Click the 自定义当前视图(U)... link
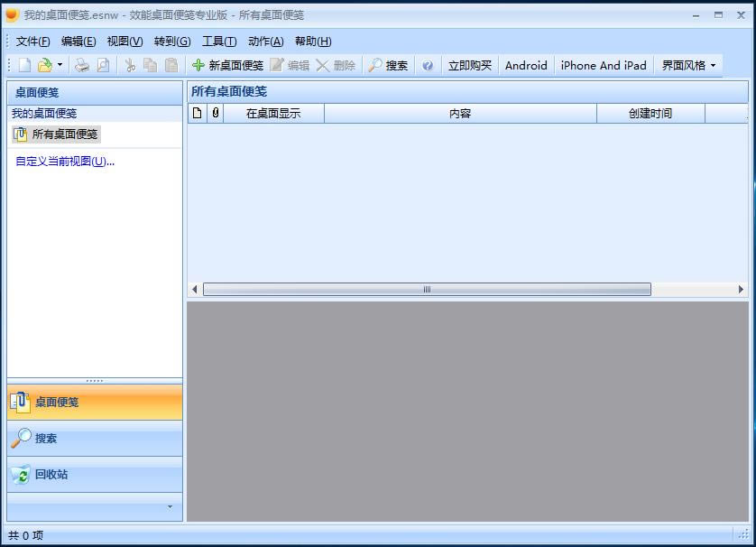This screenshot has height=547, width=756. [x=65, y=161]
